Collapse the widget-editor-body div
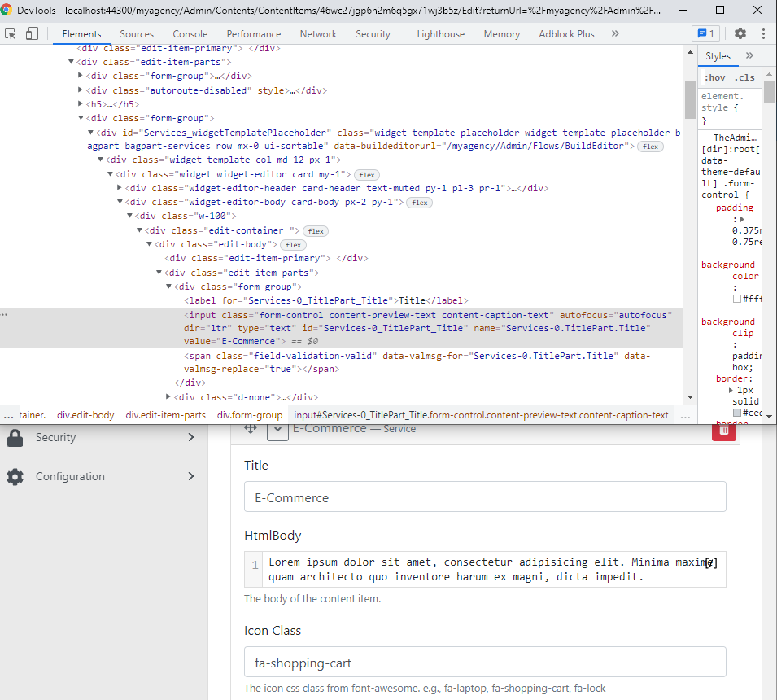 point(120,202)
